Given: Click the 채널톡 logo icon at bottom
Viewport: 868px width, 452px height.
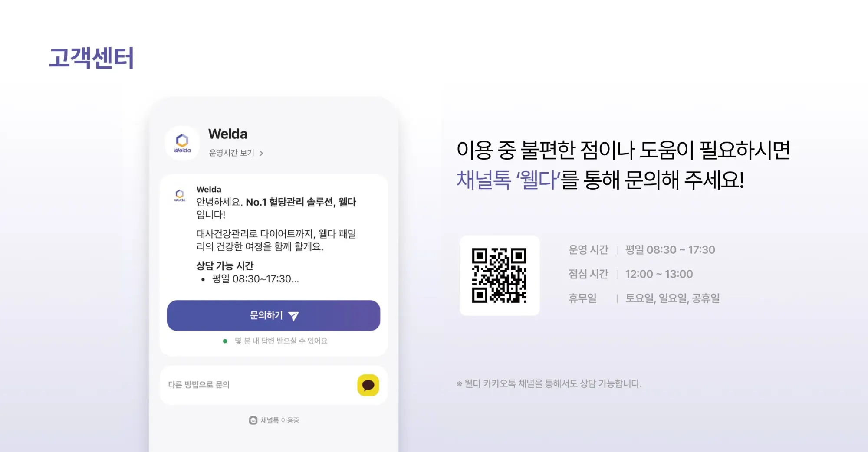Looking at the screenshot, I should (253, 420).
